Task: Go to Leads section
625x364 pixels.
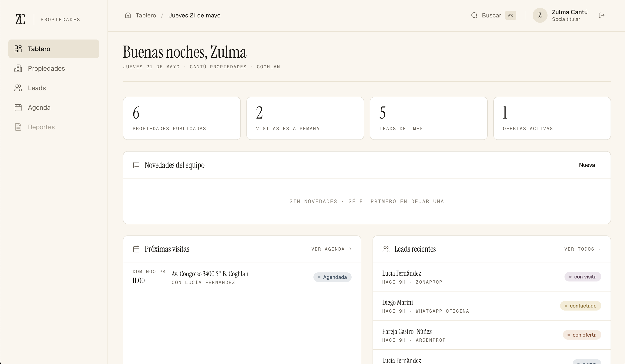Action: tap(54, 88)
